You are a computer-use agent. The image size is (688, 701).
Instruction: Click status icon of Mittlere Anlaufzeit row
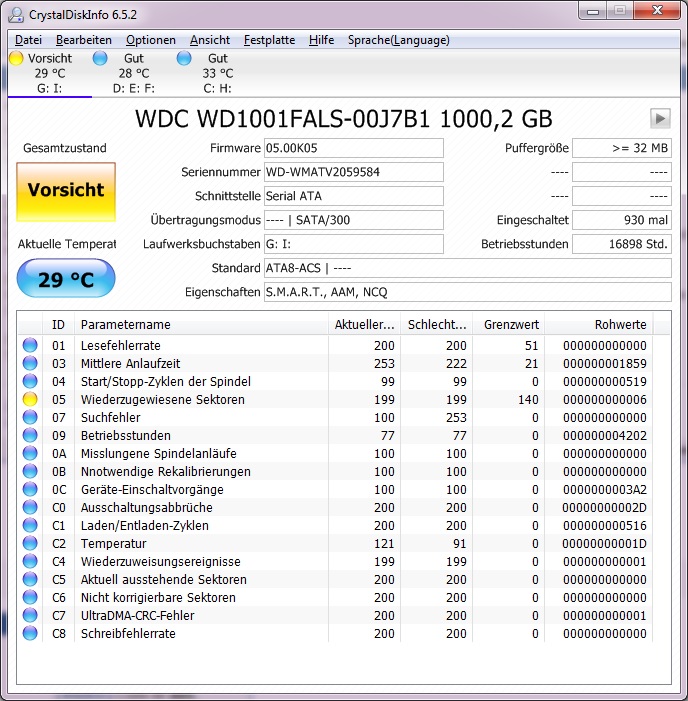pyautogui.click(x=30, y=363)
